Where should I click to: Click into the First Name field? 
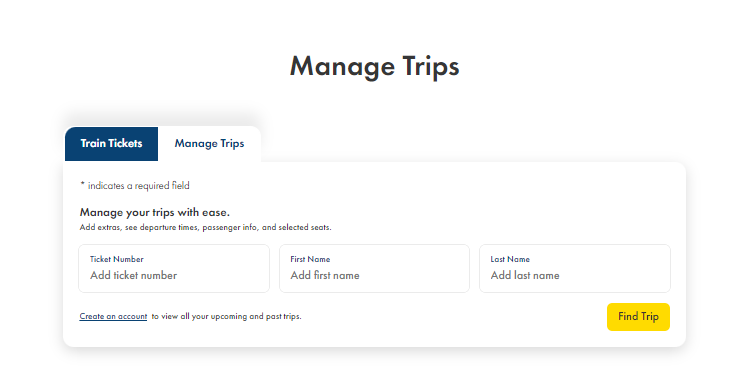(x=374, y=269)
